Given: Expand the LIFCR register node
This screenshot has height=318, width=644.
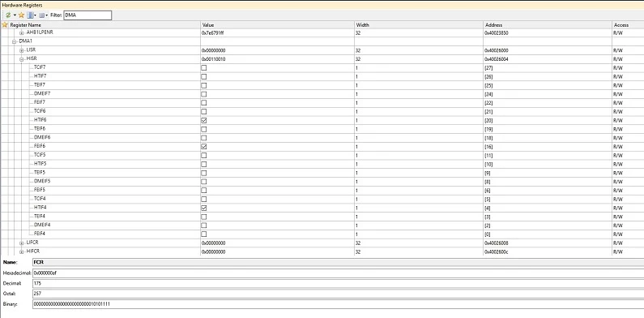Looking at the screenshot, I should tap(22, 243).
